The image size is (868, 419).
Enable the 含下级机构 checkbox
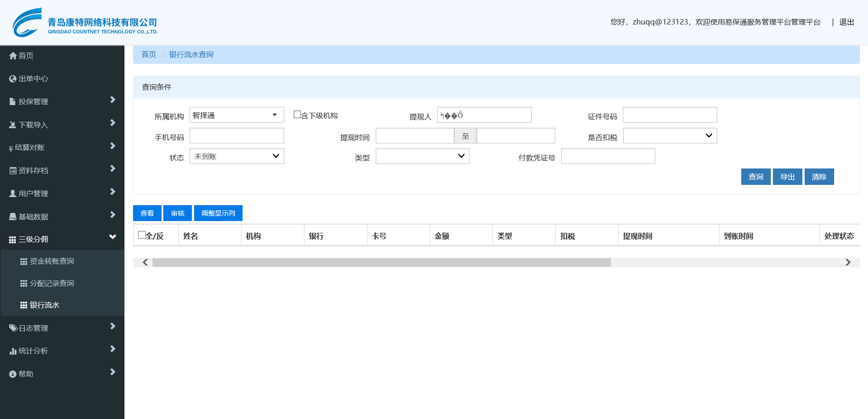pyautogui.click(x=297, y=115)
